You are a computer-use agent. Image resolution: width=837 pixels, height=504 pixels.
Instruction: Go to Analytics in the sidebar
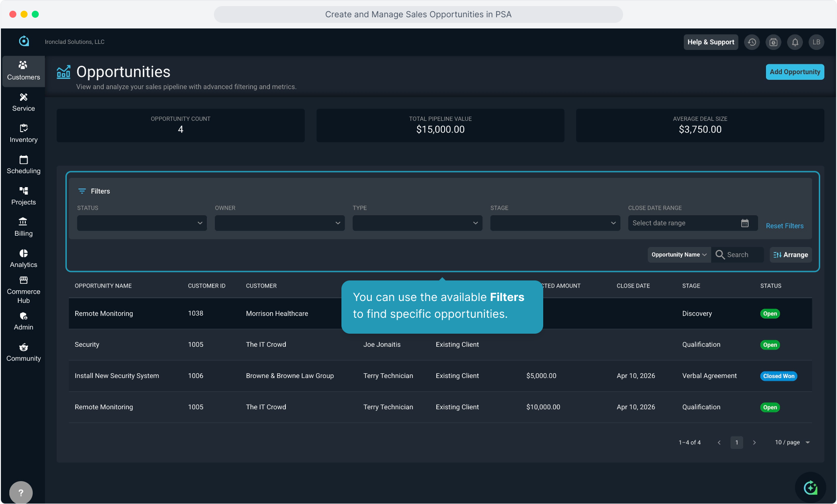pyautogui.click(x=23, y=259)
